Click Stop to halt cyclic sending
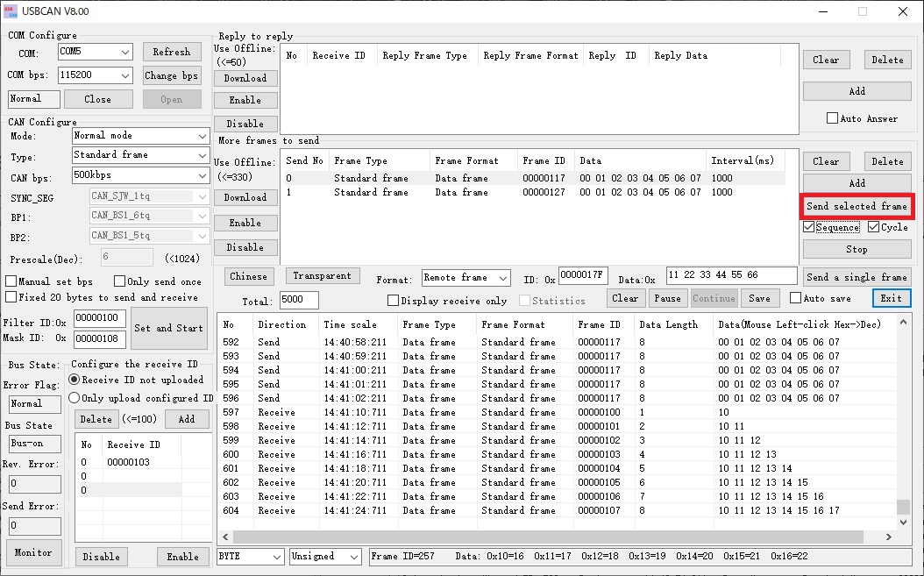Screen dimensions: 924x576 (856, 248)
